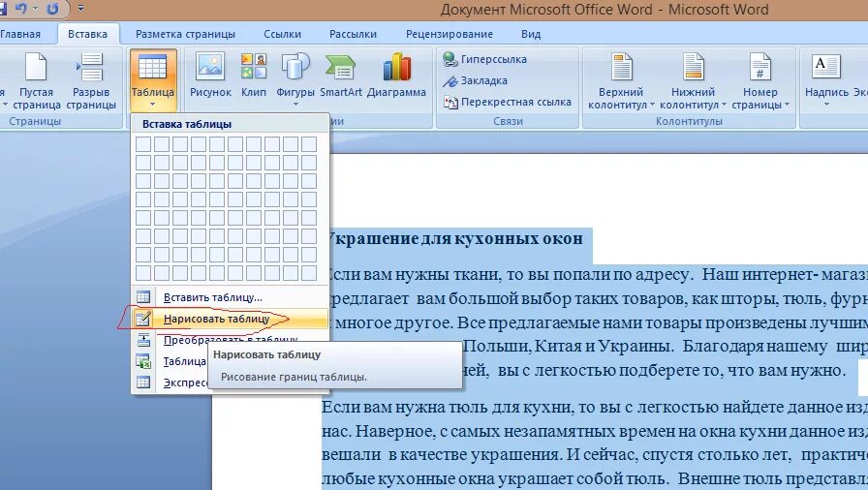Insert a Перекрестная ссылка cross-reference
The height and width of the screenshot is (490, 868).
click(507, 102)
